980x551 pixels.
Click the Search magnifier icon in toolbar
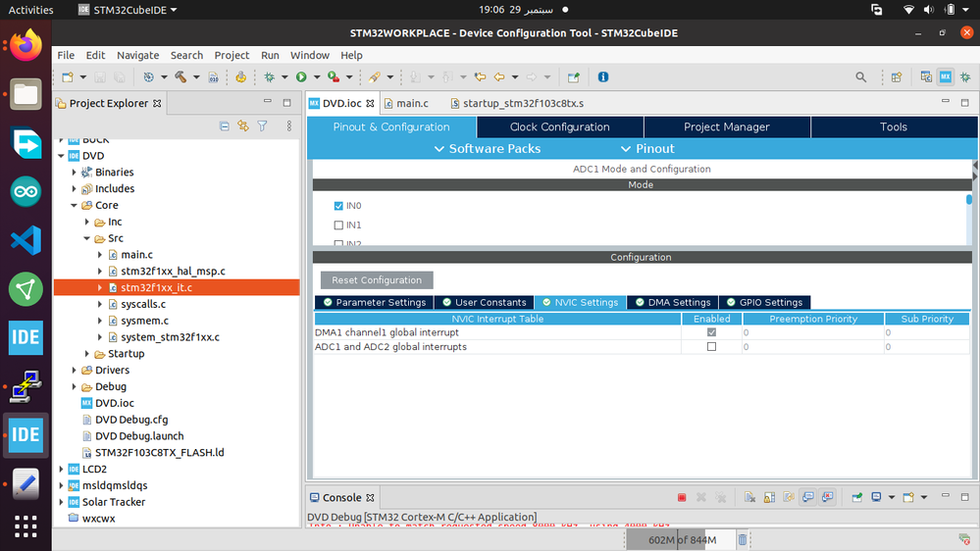click(860, 76)
